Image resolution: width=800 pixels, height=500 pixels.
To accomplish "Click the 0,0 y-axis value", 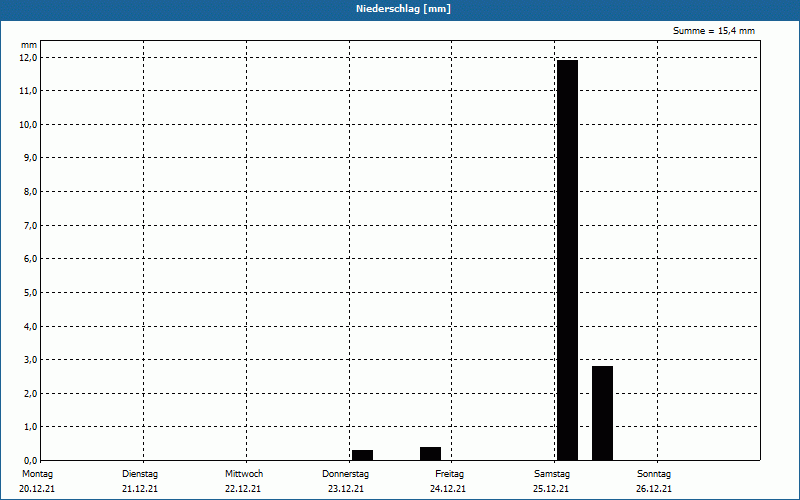I will point(30,461).
